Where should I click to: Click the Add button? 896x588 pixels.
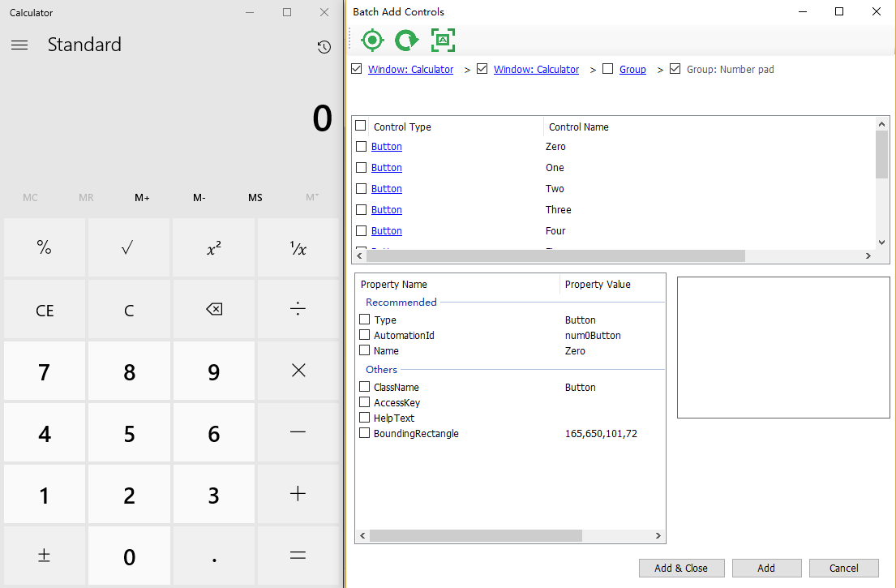[x=766, y=568]
